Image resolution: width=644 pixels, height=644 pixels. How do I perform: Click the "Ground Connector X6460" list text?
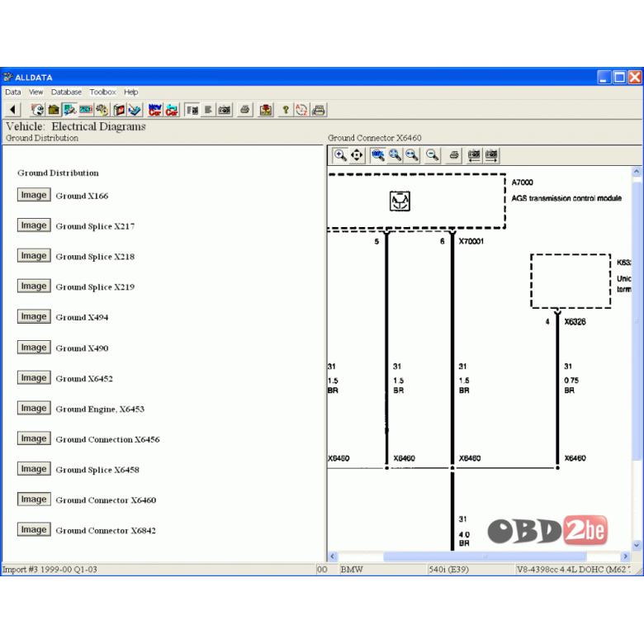coord(106,500)
